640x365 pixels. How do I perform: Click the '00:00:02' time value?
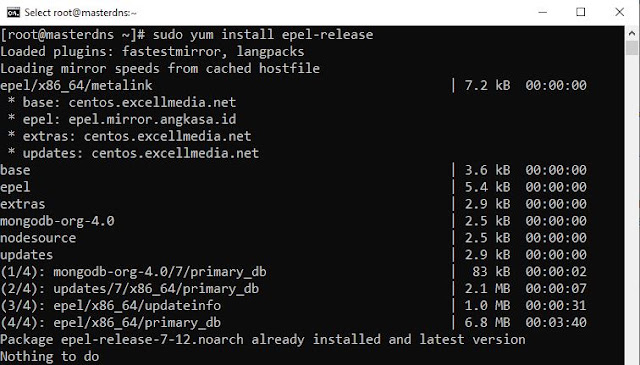(x=556, y=272)
